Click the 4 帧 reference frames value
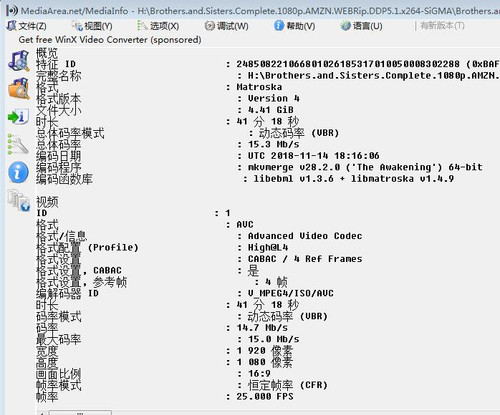 276,282
